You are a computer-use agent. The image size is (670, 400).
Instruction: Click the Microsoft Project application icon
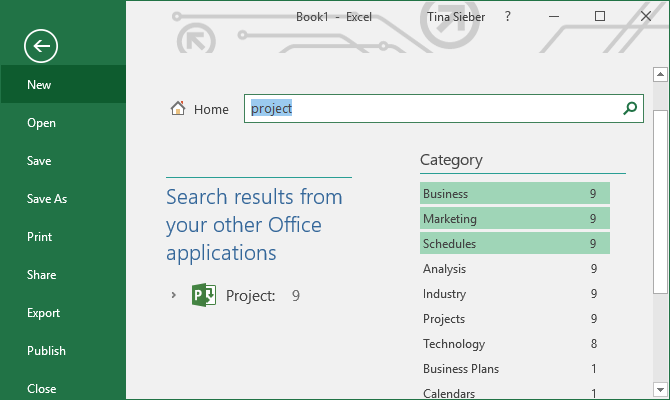204,295
